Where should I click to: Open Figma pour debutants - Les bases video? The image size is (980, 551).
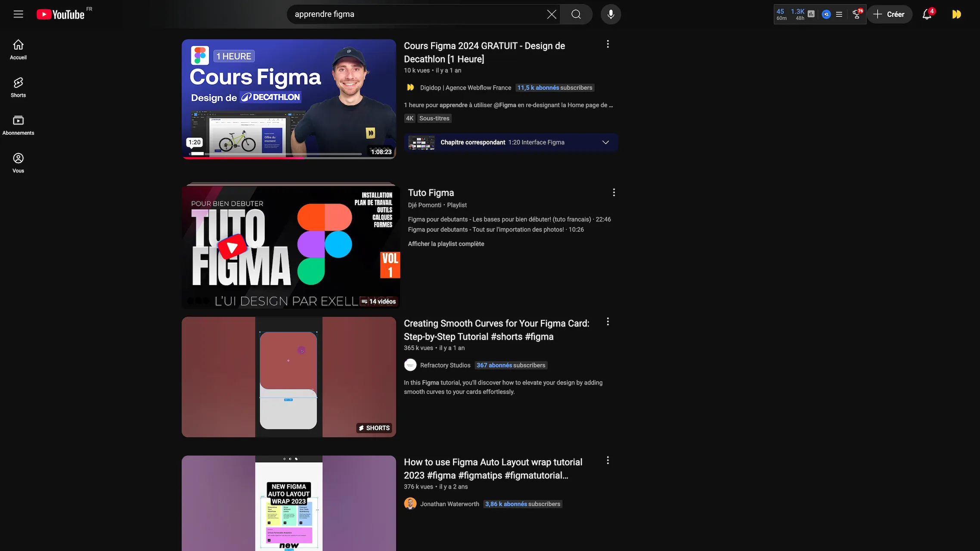509,219
